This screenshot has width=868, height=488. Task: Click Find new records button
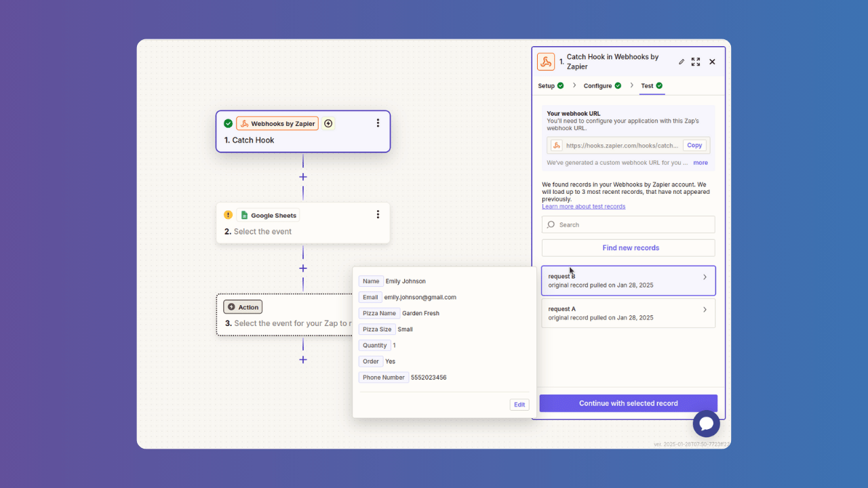click(x=629, y=247)
